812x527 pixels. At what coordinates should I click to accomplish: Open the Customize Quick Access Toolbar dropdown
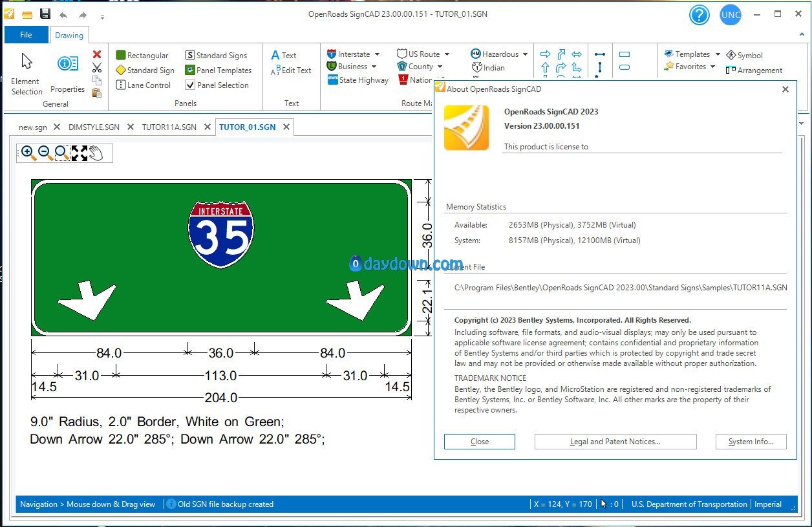(x=102, y=16)
